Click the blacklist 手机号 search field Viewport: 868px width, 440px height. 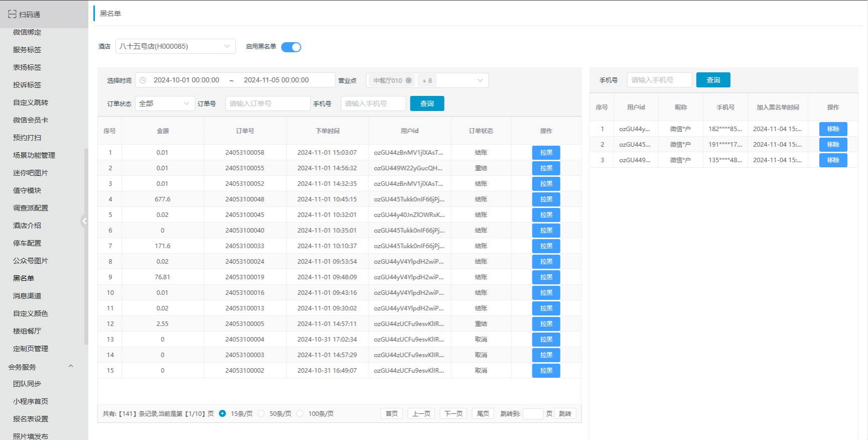[659, 80]
